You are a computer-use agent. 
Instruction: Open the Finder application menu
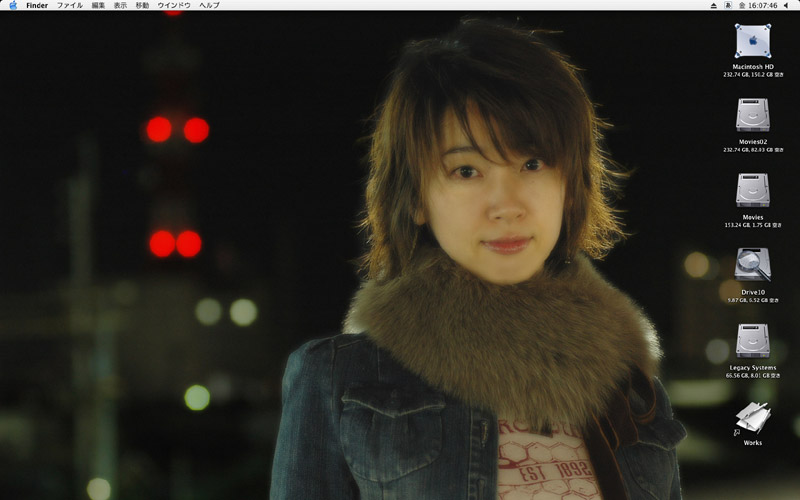click(x=37, y=5)
